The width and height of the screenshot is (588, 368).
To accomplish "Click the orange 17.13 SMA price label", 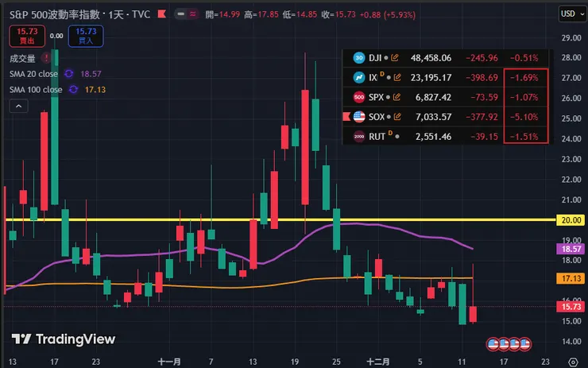I will pyautogui.click(x=571, y=278).
